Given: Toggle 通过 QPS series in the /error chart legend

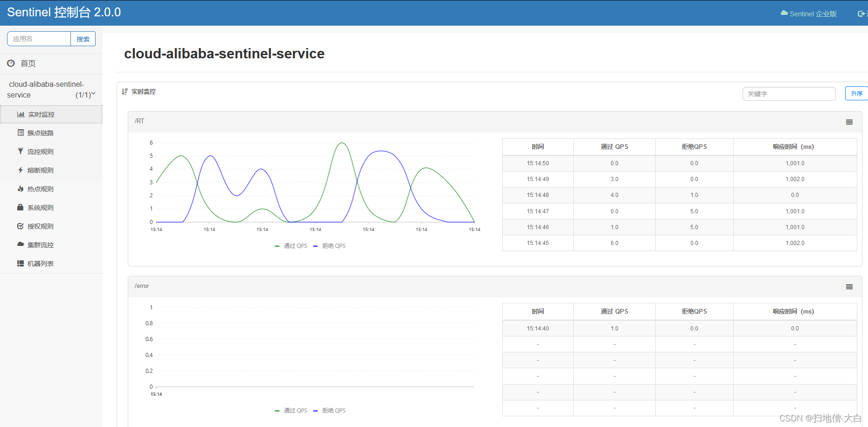Looking at the screenshot, I should tap(291, 411).
